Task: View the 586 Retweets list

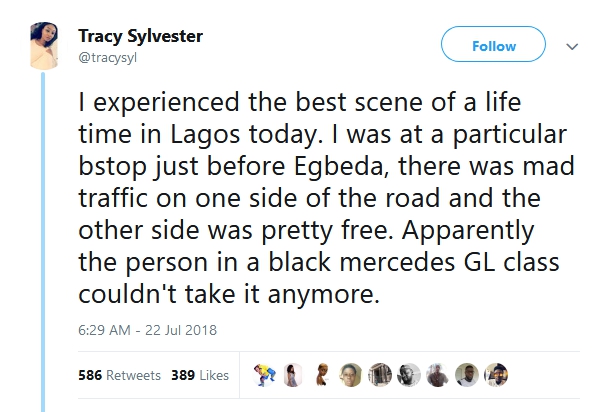Action: (x=119, y=375)
